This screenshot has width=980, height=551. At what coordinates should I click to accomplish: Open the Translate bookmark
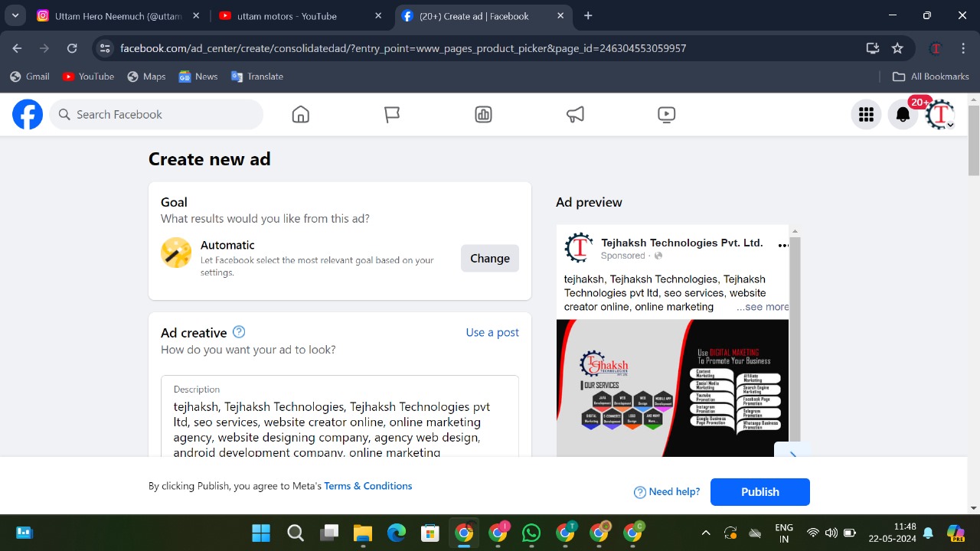pos(257,77)
